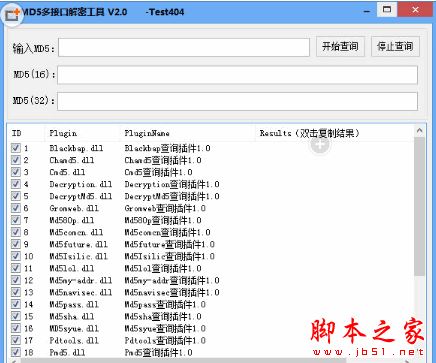Viewport: 436px width, 363px height.
Task: Click the vertical scrollbar thumb
Action: pos(420,206)
